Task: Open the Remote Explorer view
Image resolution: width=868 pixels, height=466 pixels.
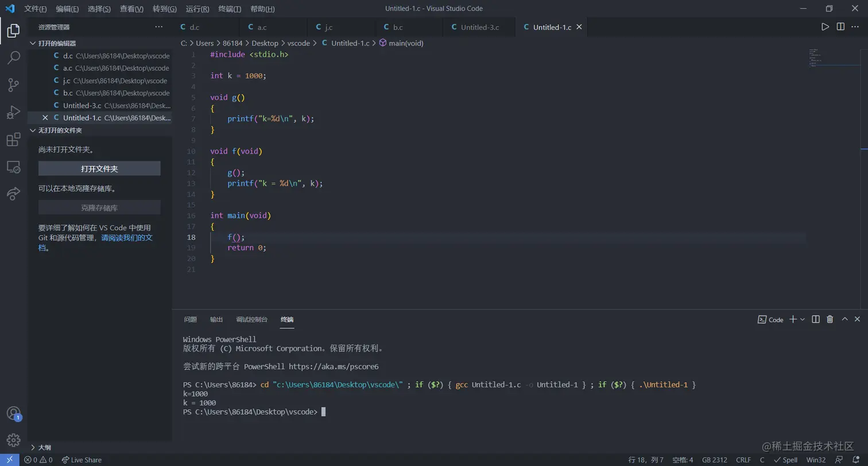Action: (x=13, y=167)
